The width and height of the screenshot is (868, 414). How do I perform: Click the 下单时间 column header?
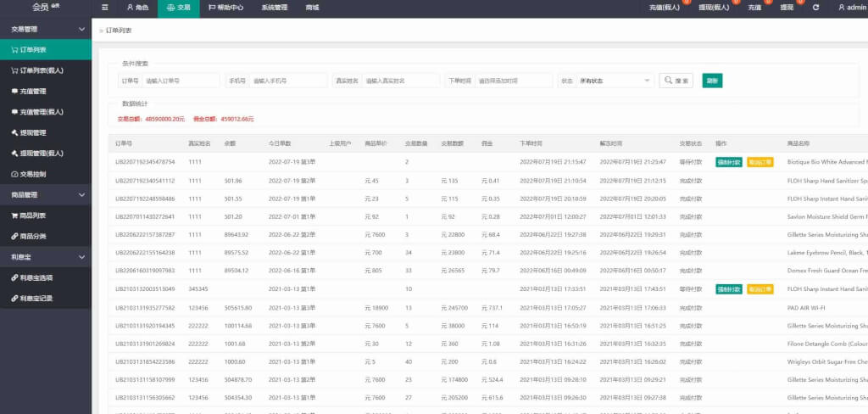[x=529, y=143]
